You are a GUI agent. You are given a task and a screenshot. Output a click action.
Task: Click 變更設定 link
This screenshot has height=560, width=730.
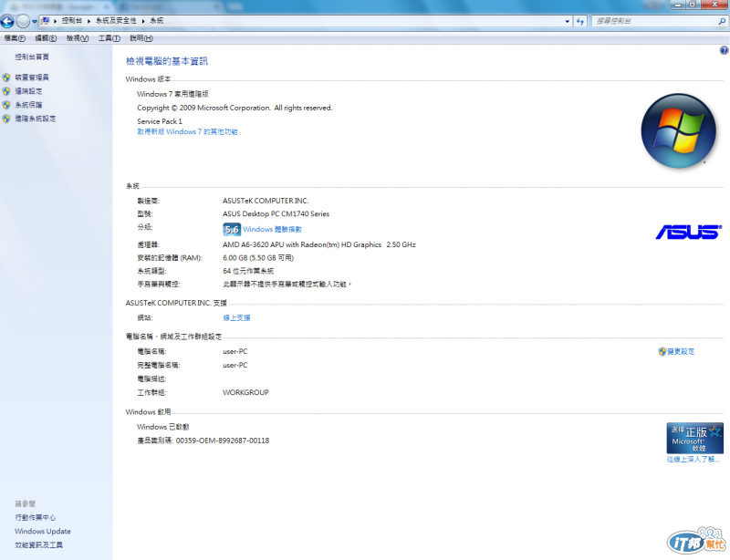(x=681, y=351)
